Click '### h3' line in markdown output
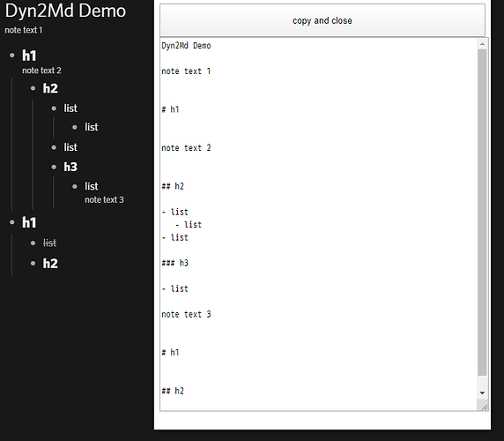The width and height of the screenshot is (504, 441). (174, 263)
